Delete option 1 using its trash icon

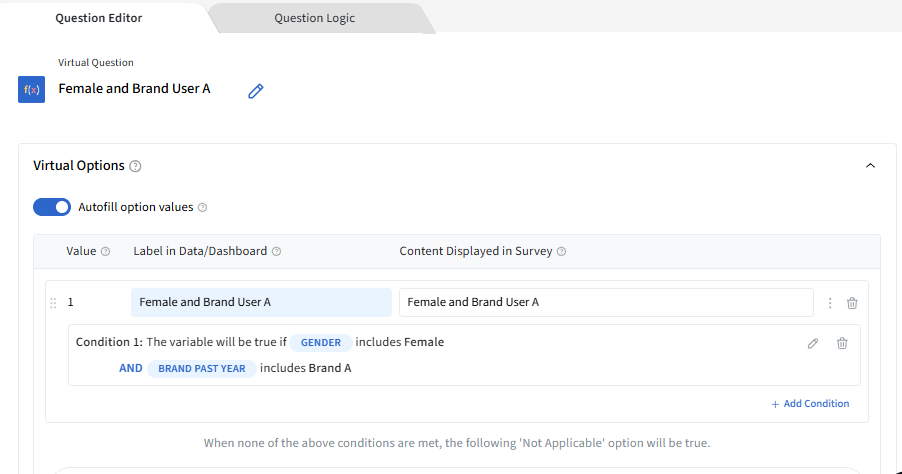coord(852,303)
